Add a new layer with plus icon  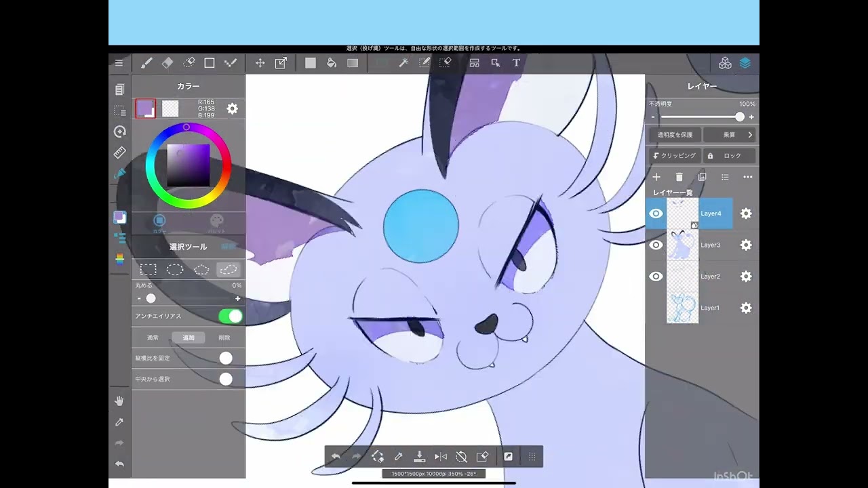pos(656,177)
